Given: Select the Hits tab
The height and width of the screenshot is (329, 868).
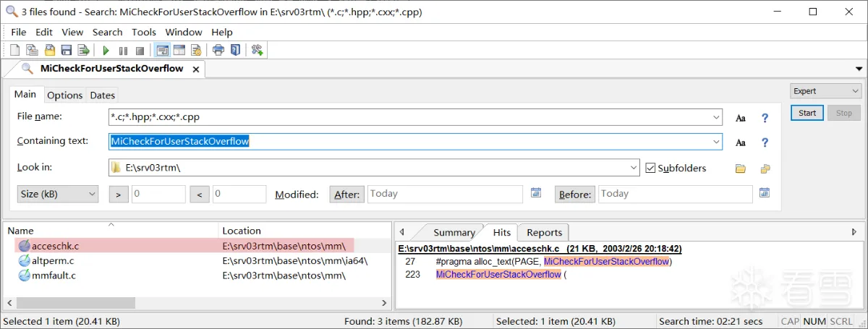Looking at the screenshot, I should coord(501,231).
